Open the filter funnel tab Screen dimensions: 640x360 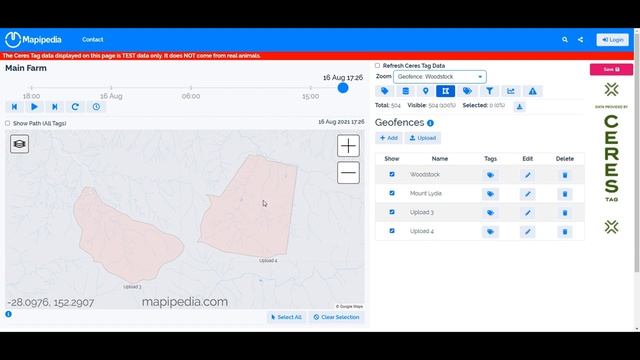[x=489, y=91]
